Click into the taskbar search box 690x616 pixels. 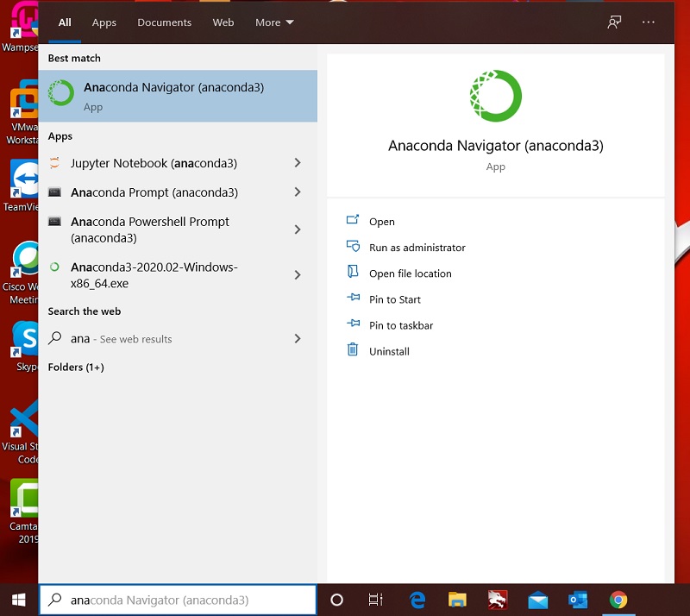point(178,600)
